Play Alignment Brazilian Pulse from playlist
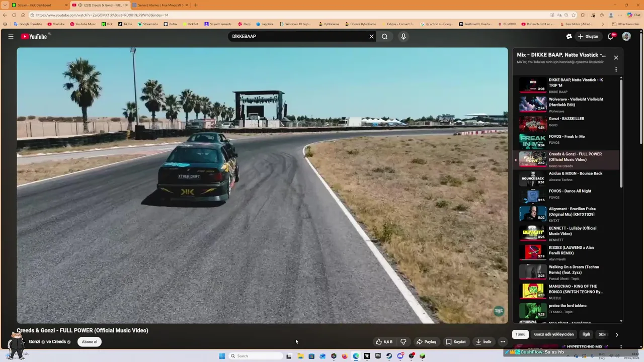This screenshot has height=362, width=644. pyautogui.click(x=567, y=214)
